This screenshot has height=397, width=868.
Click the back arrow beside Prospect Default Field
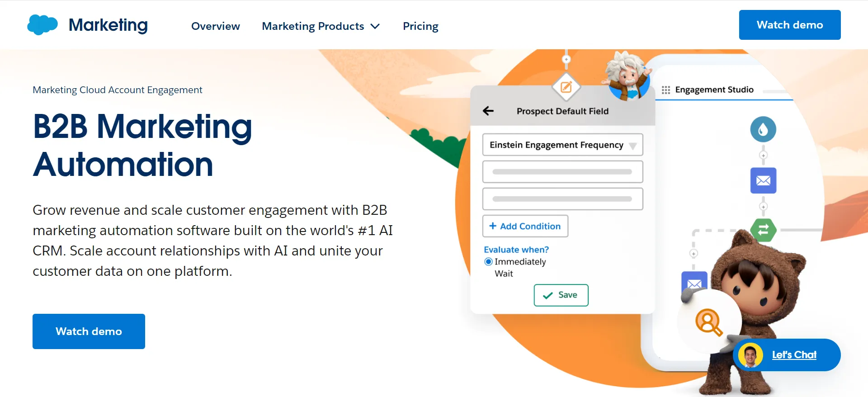click(x=488, y=111)
